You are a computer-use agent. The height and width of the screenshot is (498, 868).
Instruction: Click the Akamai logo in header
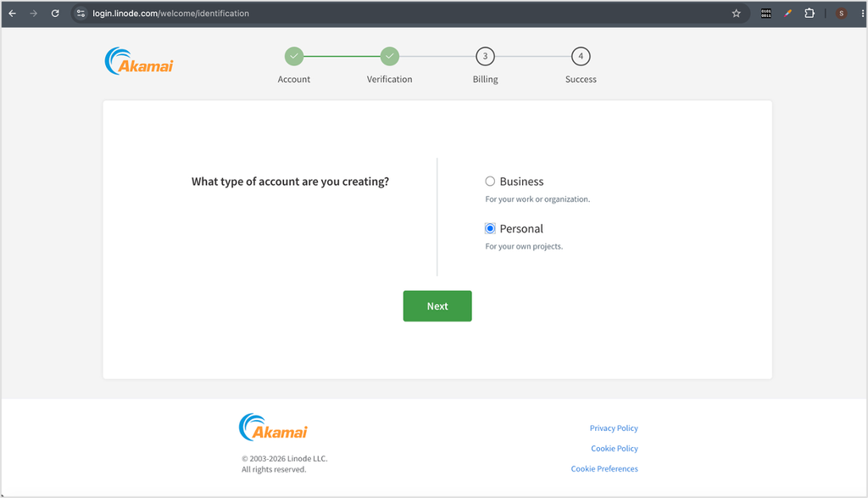point(139,61)
